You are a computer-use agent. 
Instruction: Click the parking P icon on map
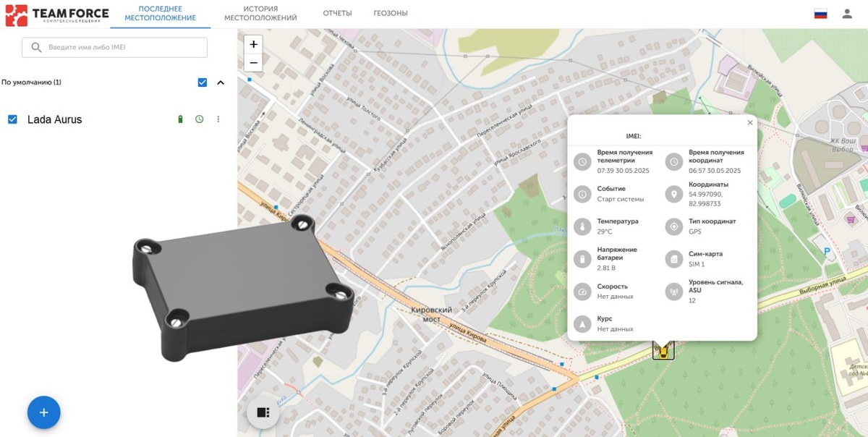(x=827, y=251)
